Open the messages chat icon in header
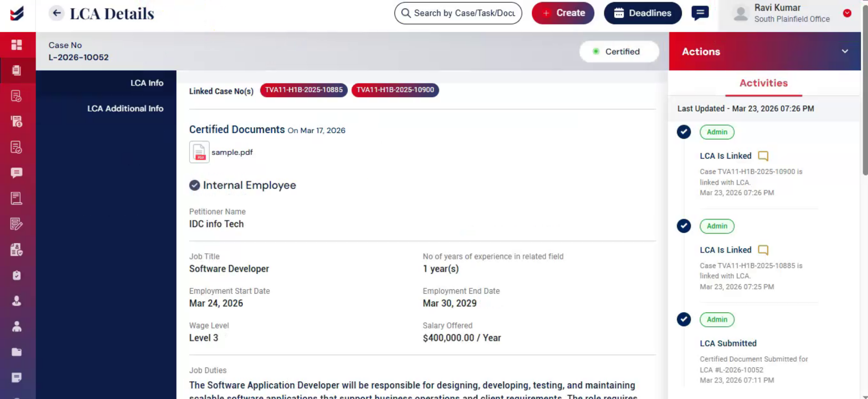Screen dimensions: 868x399 [x=700, y=13]
